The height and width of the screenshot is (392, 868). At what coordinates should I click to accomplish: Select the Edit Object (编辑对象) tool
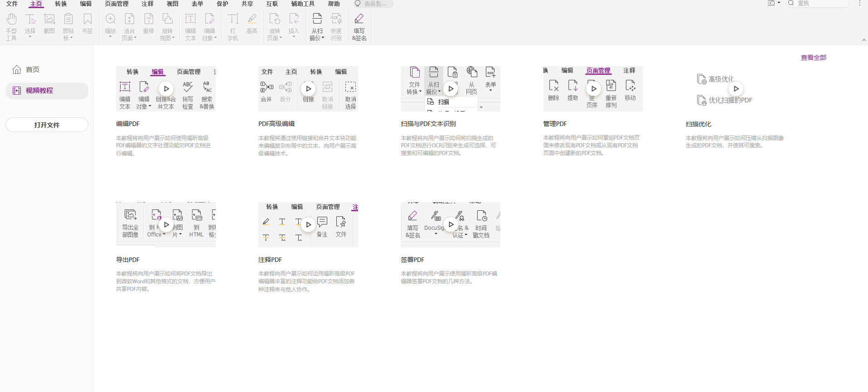point(209,26)
